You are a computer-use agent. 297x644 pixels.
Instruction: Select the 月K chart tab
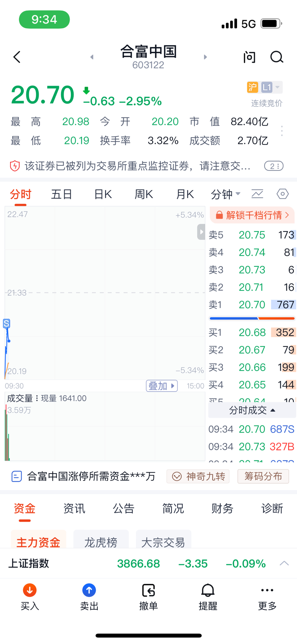point(185,194)
